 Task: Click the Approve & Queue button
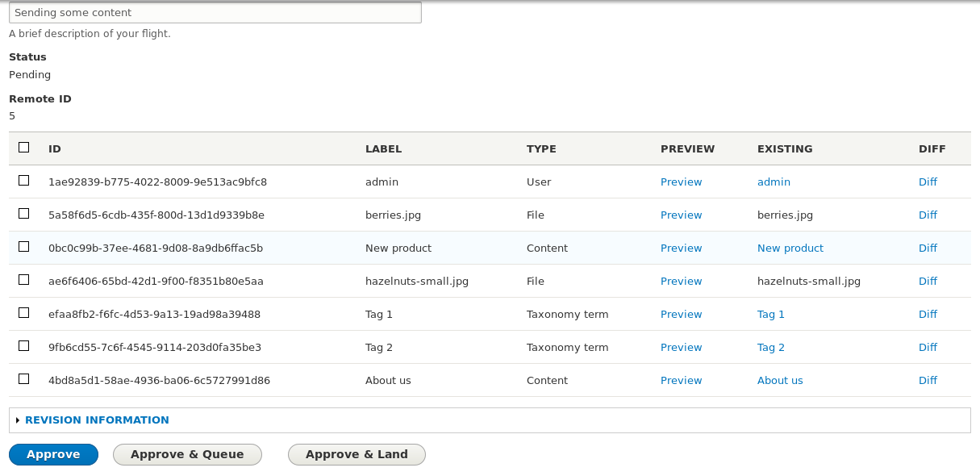(187, 455)
